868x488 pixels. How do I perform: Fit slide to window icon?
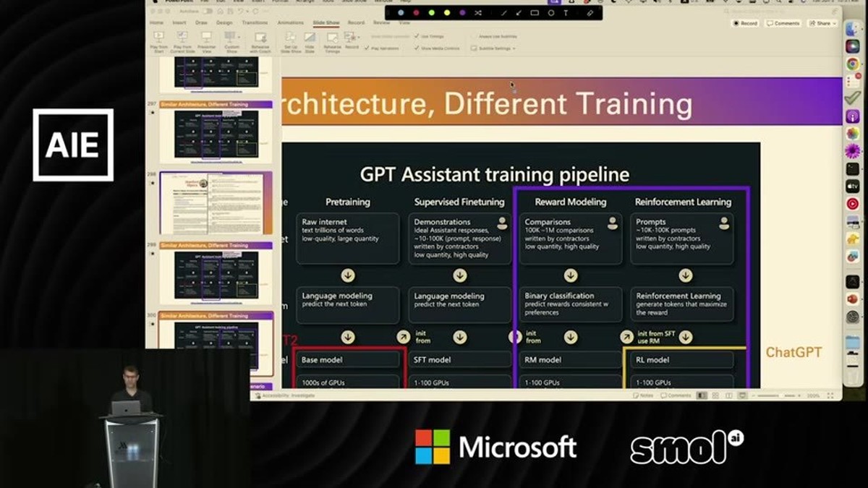(830, 395)
